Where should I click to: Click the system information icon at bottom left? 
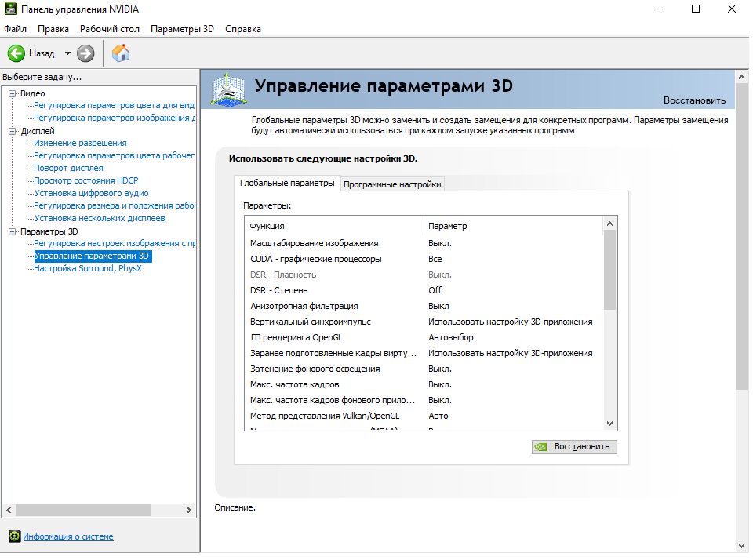(15, 536)
